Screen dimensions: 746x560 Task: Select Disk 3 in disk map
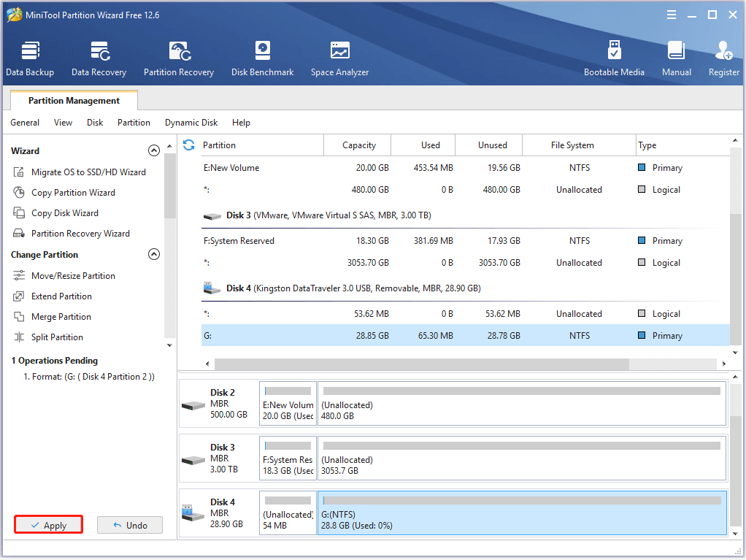(218, 459)
